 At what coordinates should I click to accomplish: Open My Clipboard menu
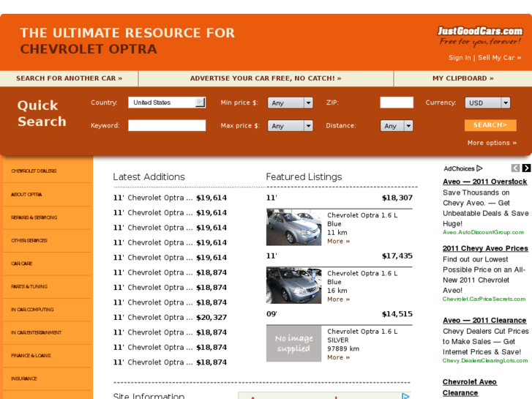click(462, 78)
